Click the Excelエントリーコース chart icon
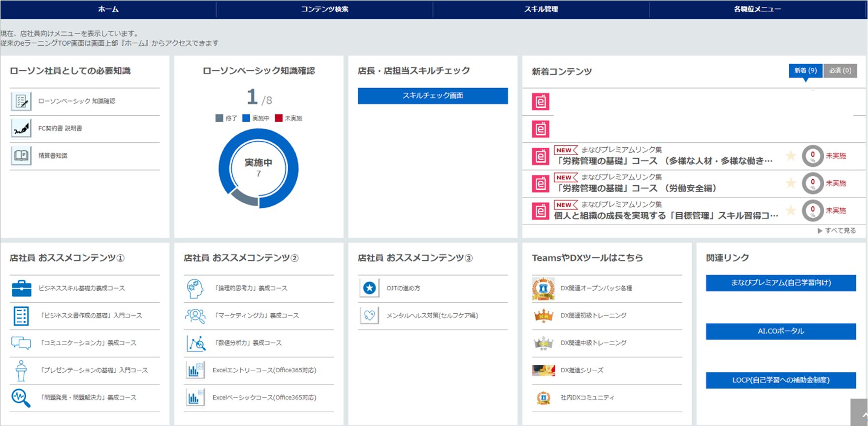The width and height of the screenshot is (868, 426). click(x=195, y=370)
